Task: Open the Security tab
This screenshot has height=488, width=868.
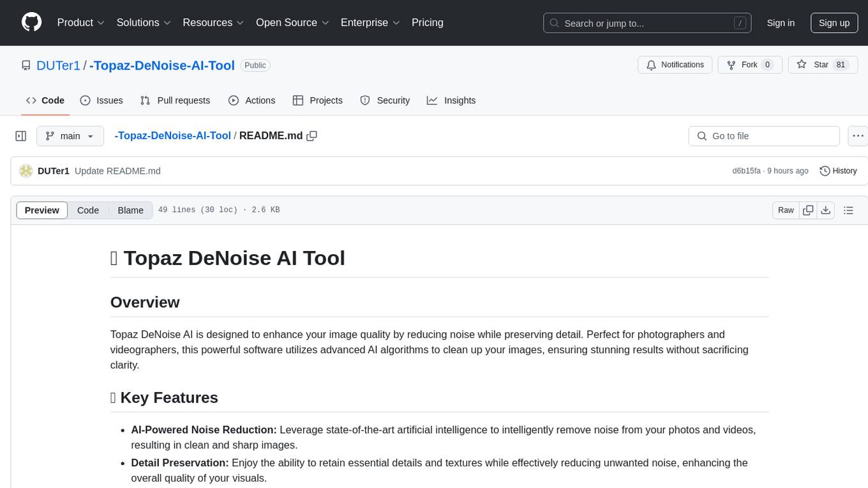Action: (x=385, y=100)
